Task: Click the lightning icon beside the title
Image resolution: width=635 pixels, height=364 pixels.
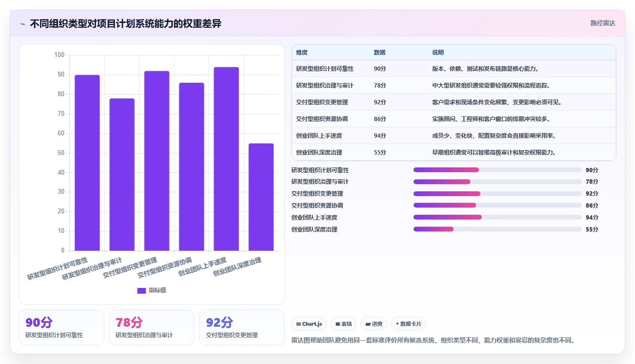Action: click(22, 24)
